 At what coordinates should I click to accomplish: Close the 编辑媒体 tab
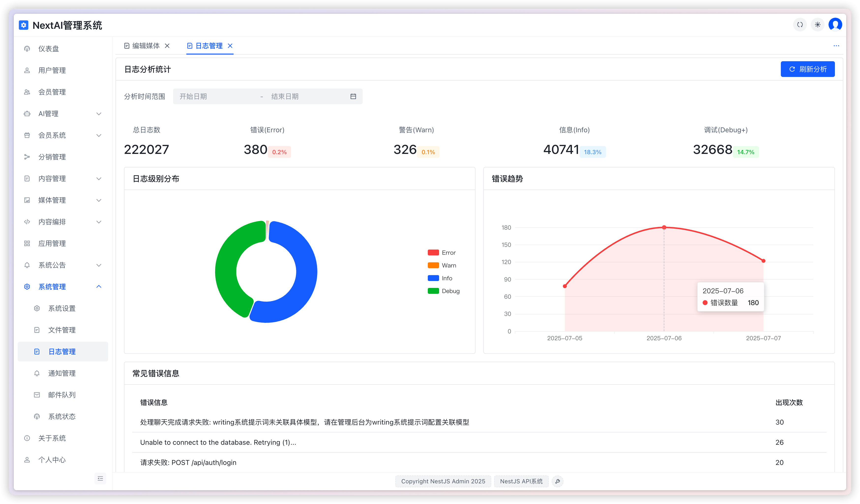[167, 46]
